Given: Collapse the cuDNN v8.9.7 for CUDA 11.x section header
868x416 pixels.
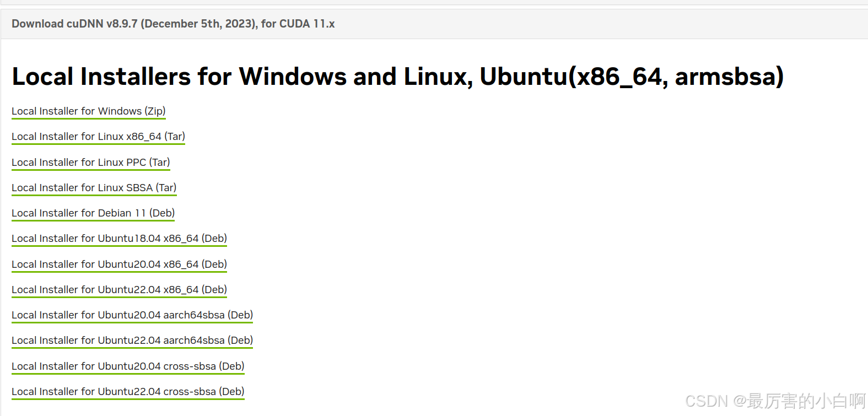Looking at the screenshot, I should [434, 24].
